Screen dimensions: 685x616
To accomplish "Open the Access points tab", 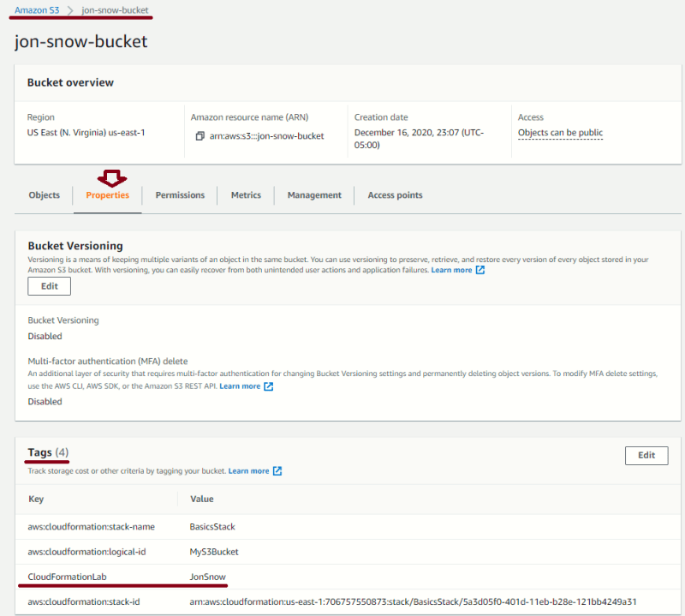I will 395,195.
